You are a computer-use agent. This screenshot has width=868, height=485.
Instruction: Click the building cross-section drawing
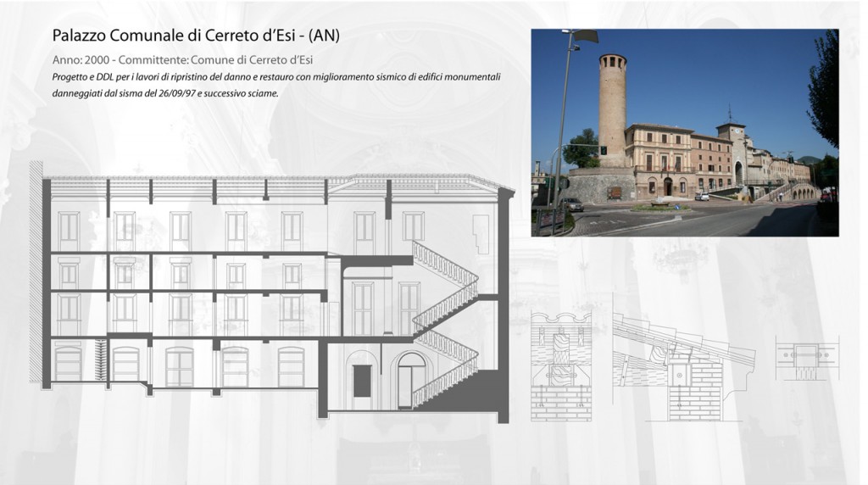coord(272,292)
